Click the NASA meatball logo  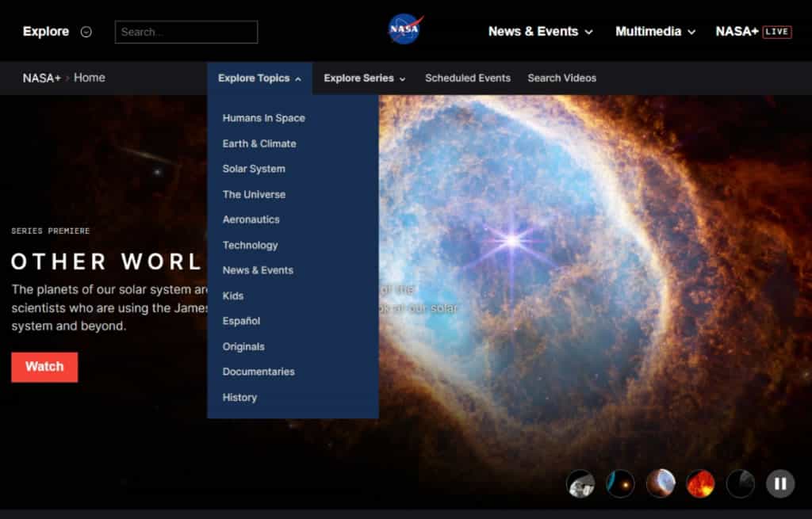405,29
